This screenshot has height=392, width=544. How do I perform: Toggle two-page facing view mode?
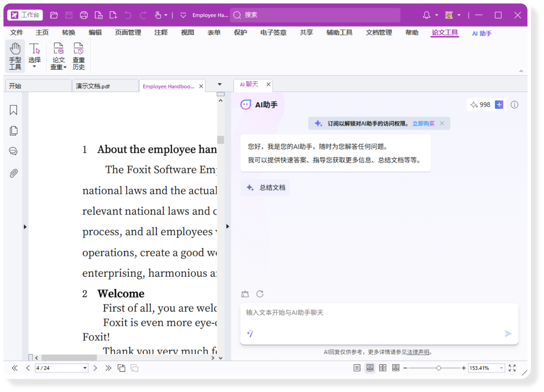[383, 368]
